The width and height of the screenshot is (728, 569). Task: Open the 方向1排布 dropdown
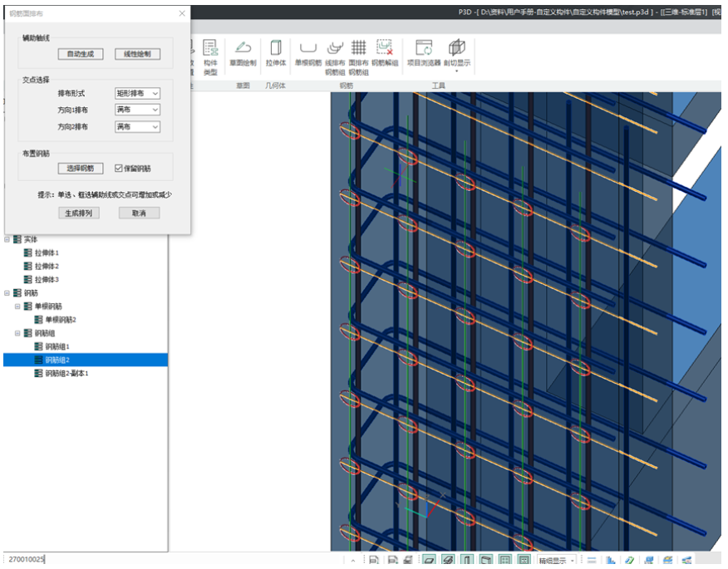click(137, 110)
